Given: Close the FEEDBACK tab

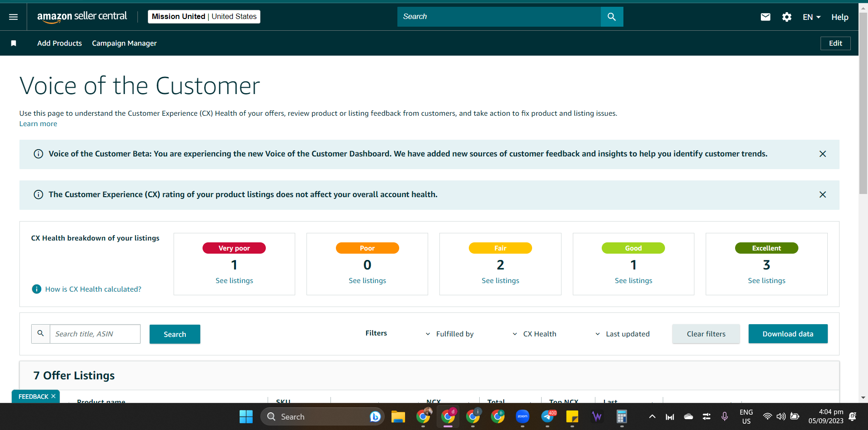Looking at the screenshot, I should pyautogui.click(x=53, y=396).
